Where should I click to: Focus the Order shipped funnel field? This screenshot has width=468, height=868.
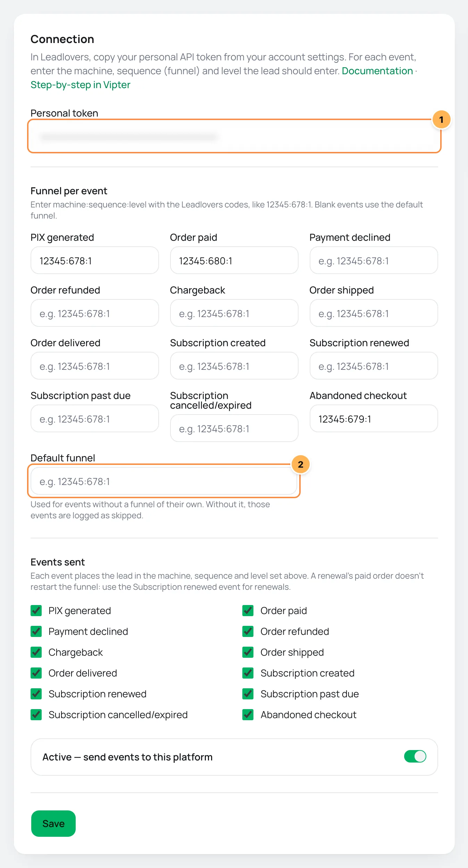[x=374, y=313]
